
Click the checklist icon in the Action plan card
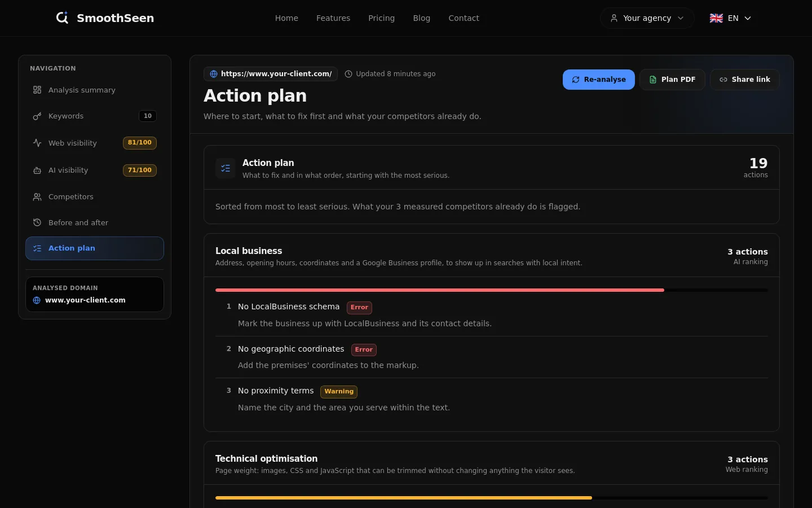point(226,168)
